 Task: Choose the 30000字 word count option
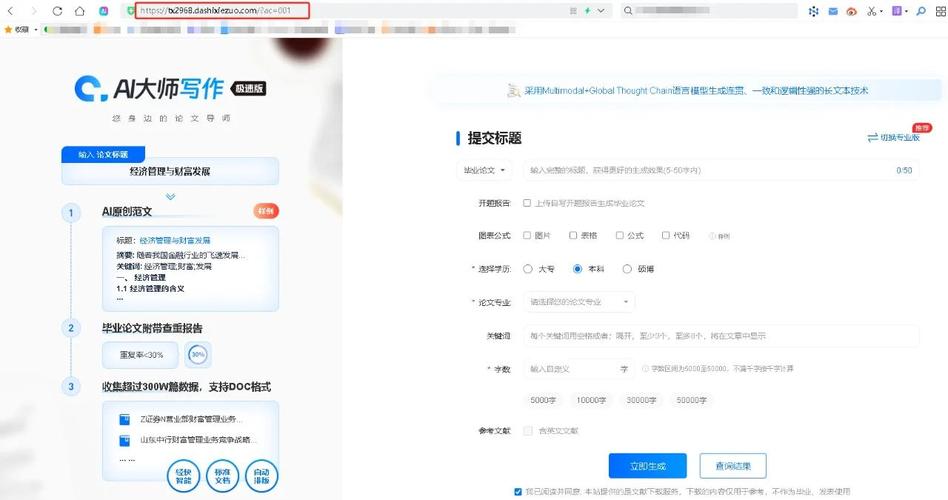point(641,400)
